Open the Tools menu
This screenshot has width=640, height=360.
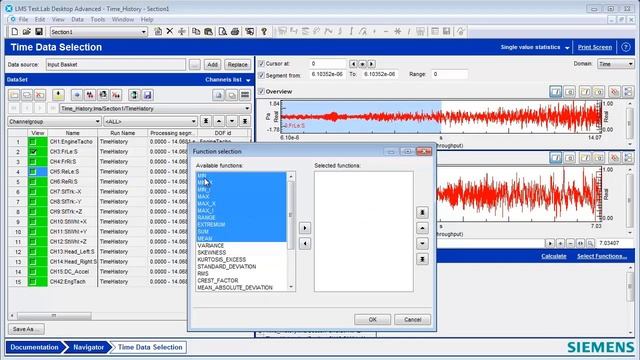pos(98,19)
